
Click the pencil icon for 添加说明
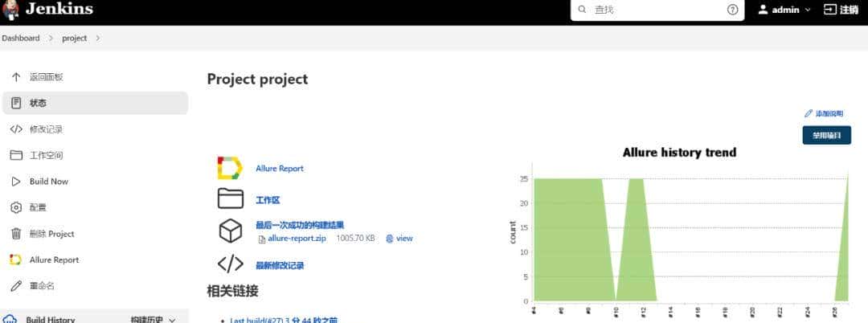click(809, 113)
